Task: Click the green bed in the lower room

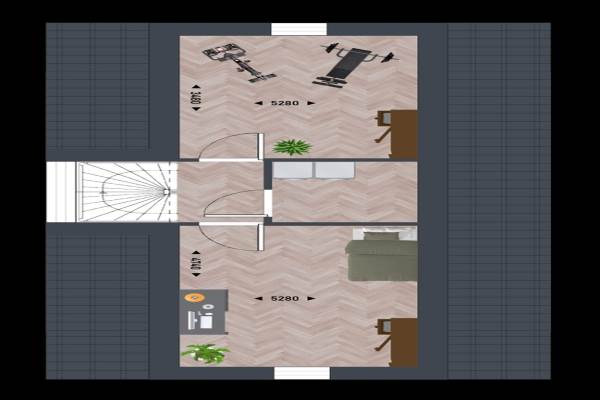Action: pyautogui.click(x=380, y=260)
